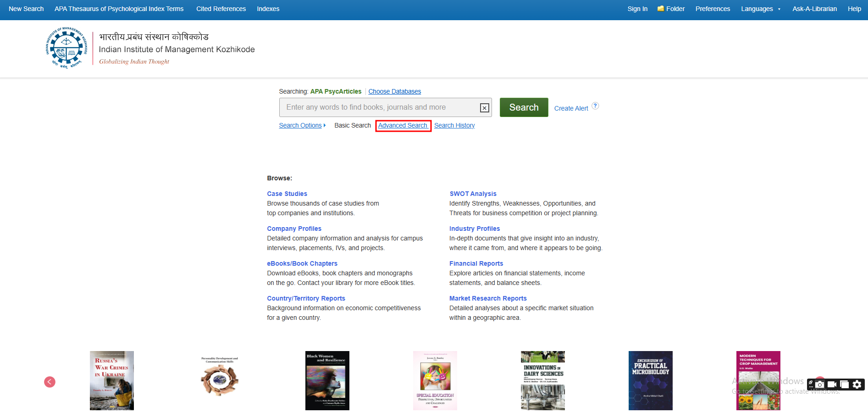The image size is (868, 413).
Task: Expand the Languages dropdown
Action: (x=760, y=9)
